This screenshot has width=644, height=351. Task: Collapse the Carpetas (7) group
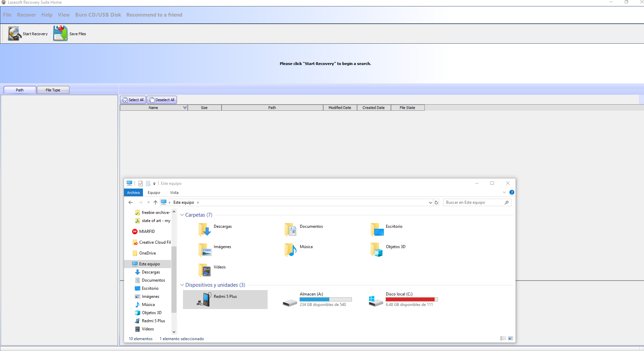(x=182, y=215)
